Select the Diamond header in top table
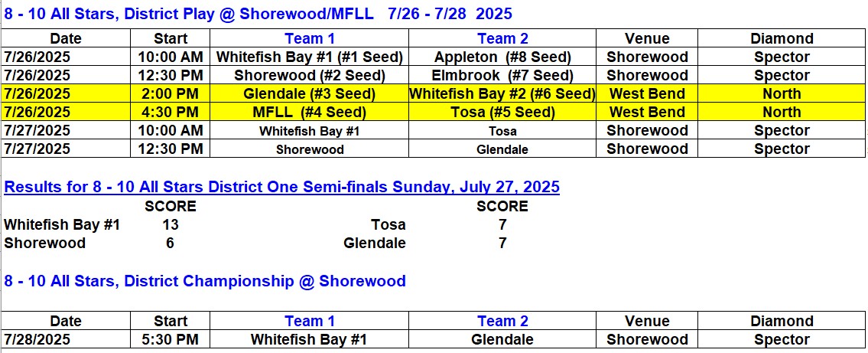 point(782,39)
